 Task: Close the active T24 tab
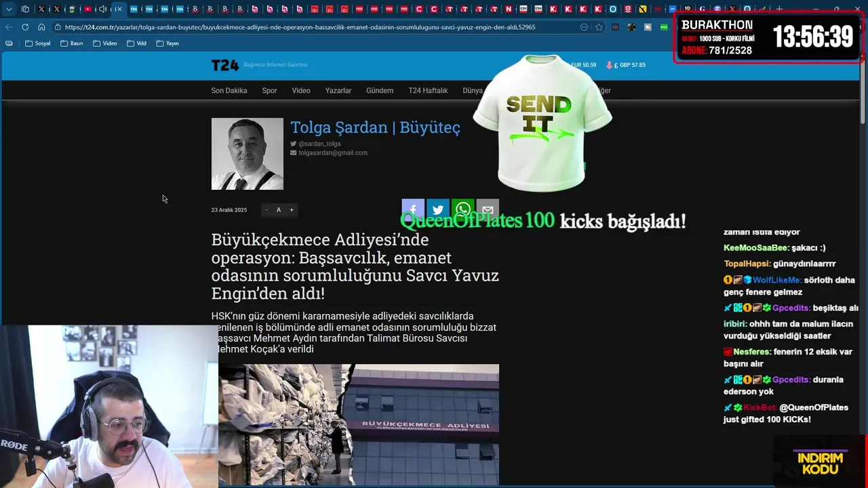(119, 9)
